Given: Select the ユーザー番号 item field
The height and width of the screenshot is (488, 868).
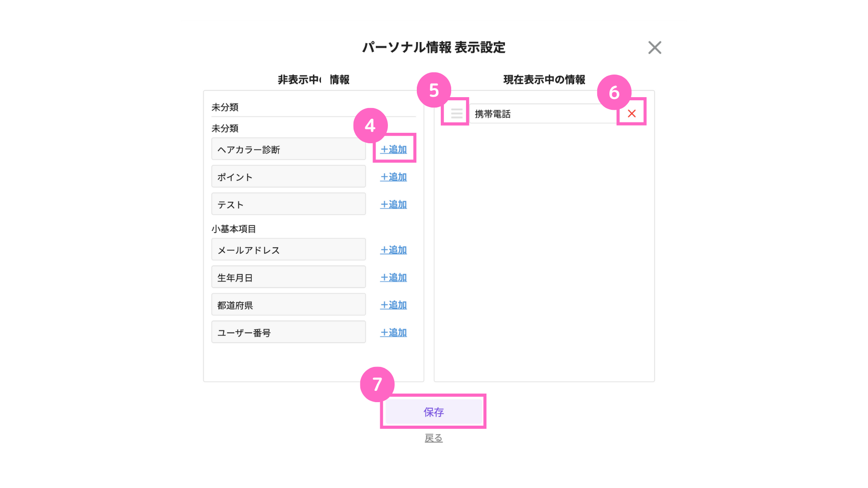Looking at the screenshot, I should 288,333.
